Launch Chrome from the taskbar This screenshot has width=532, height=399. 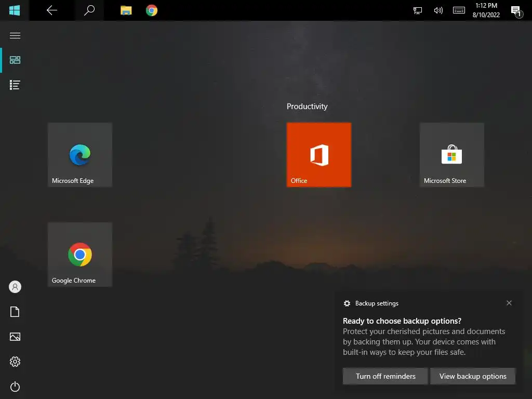[x=152, y=10]
